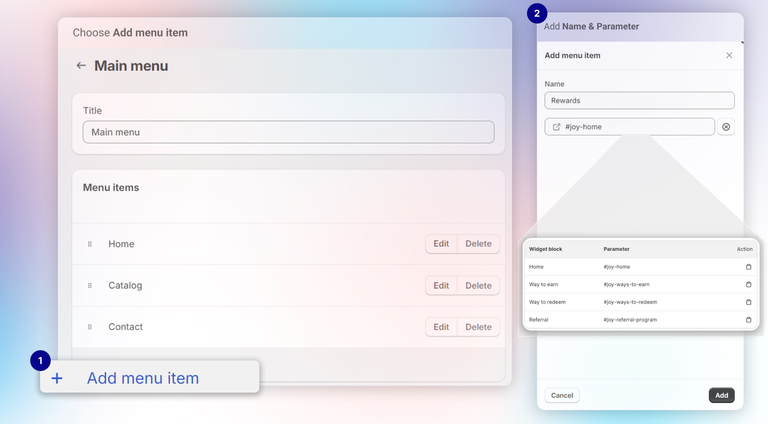This screenshot has width=768, height=424.
Task: Copy the #joy-ways-to-earn parameter
Action: coord(748,284)
